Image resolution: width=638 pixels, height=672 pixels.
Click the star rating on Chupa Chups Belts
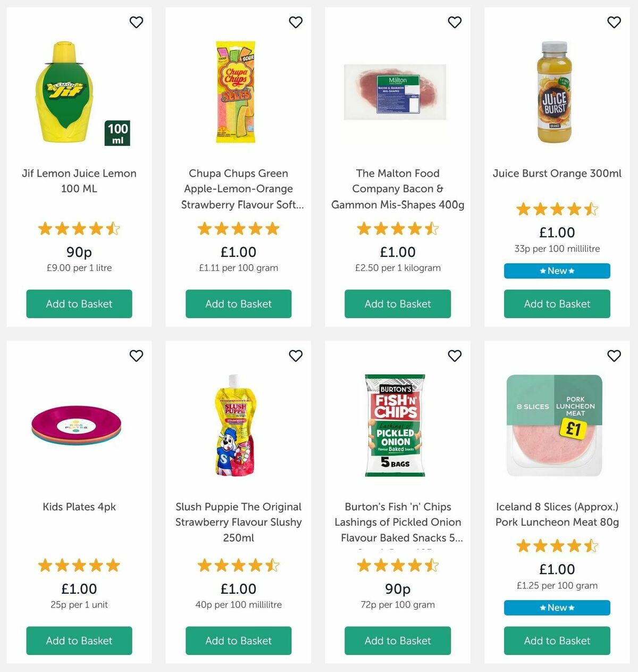coord(238,229)
